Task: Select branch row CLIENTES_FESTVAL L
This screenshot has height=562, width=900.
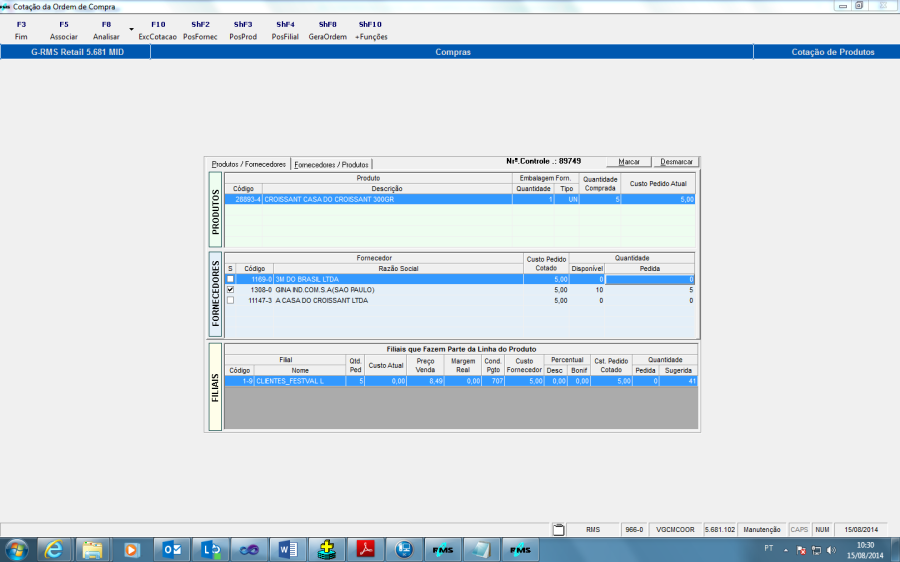Action: [461, 381]
